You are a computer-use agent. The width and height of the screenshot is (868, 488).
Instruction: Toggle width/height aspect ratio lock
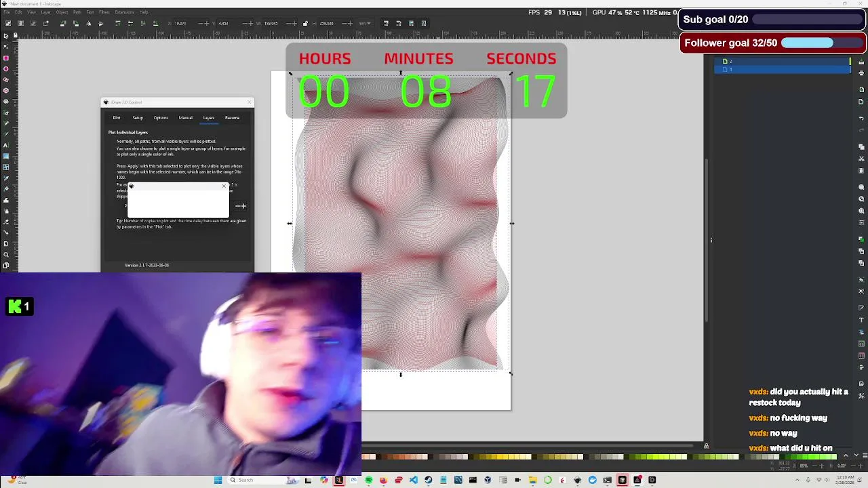point(305,23)
